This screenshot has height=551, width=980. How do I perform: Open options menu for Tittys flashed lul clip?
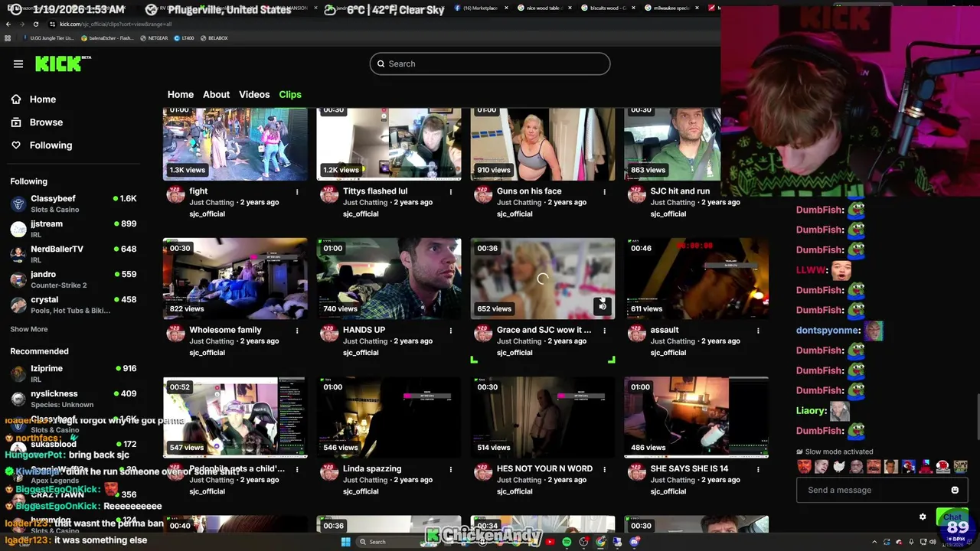coord(451,191)
